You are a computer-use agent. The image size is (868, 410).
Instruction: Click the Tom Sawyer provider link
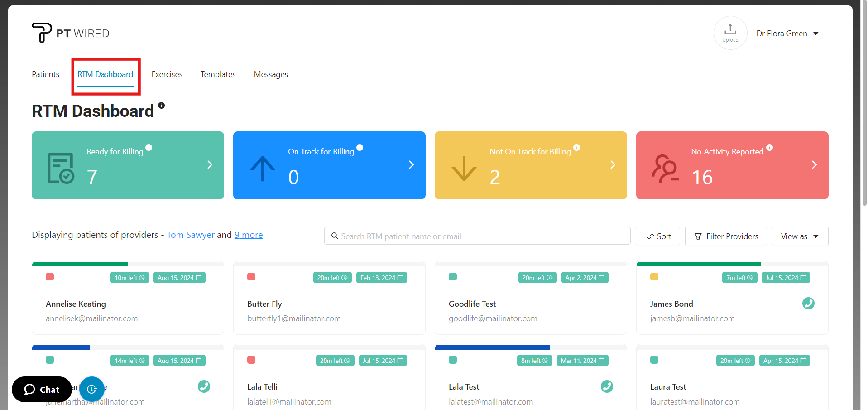pyautogui.click(x=190, y=235)
